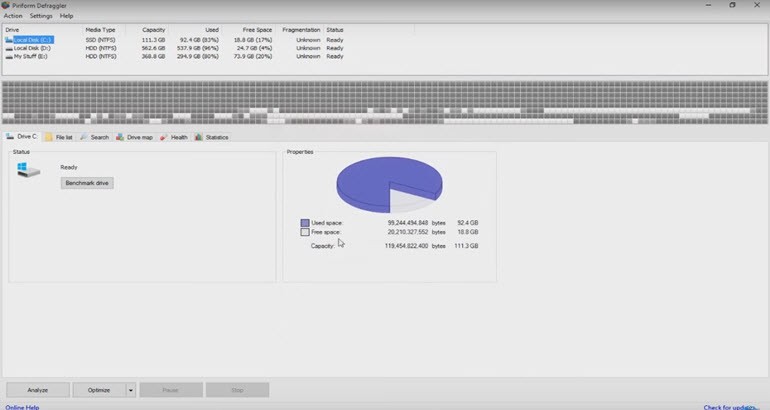Open the File list tab
This screenshot has height=410, width=770.
click(60, 137)
